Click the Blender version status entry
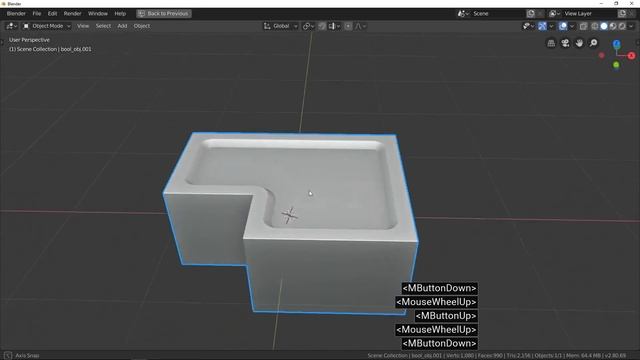This screenshot has width=640, height=360. click(616, 356)
